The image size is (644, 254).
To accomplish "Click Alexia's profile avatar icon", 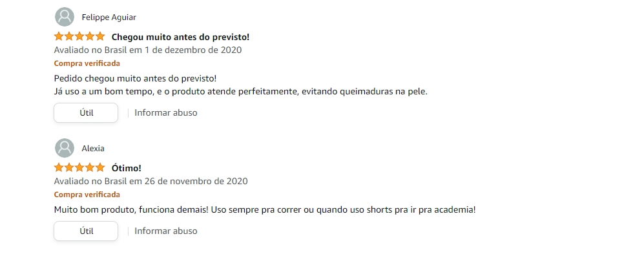I will coord(65,148).
